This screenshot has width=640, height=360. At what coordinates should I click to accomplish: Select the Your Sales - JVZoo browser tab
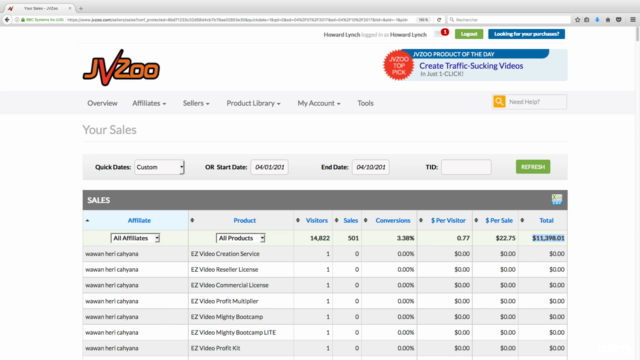click(40, 8)
